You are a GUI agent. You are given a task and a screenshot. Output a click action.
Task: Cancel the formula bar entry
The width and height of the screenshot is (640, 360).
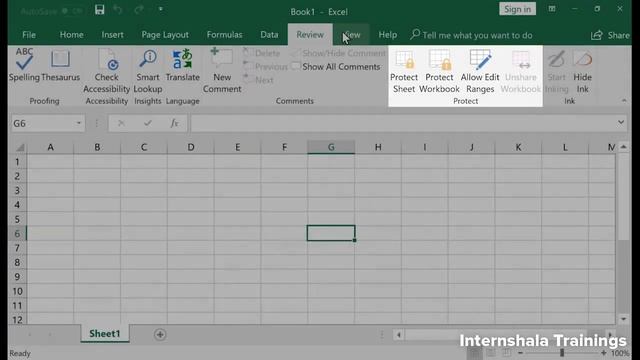pyautogui.click(x=121, y=123)
